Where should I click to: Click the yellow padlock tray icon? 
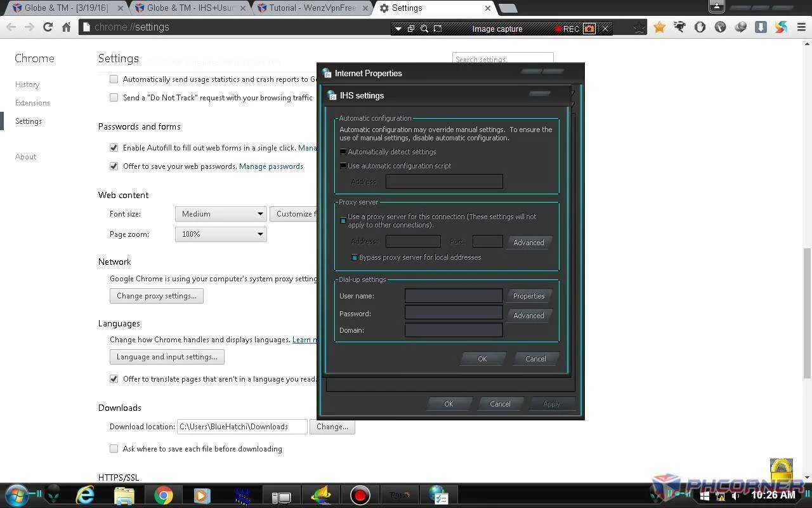(782, 471)
